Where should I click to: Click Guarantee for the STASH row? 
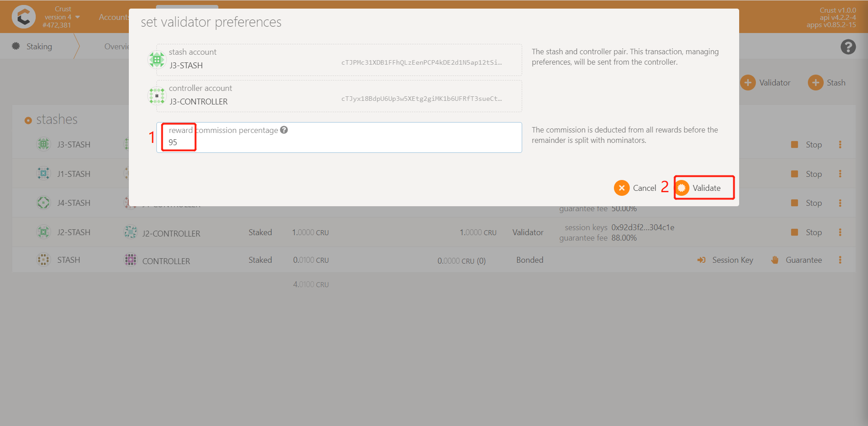click(x=796, y=260)
